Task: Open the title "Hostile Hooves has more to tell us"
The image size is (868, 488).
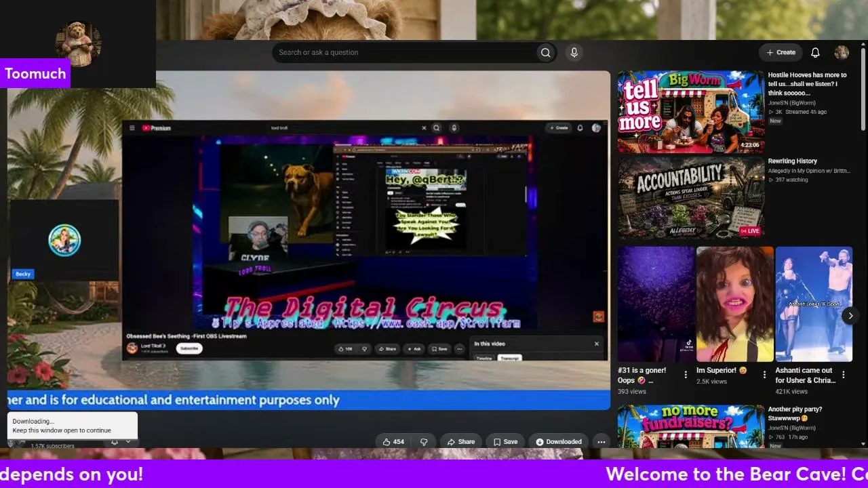Action: pyautogui.click(x=808, y=84)
